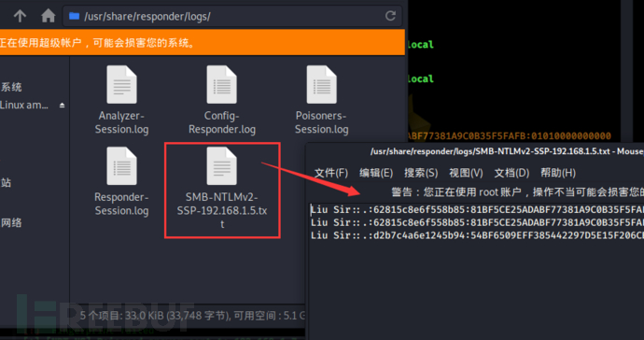644x340 pixels.
Task: Open the 文件(F) menu
Action: tap(331, 173)
